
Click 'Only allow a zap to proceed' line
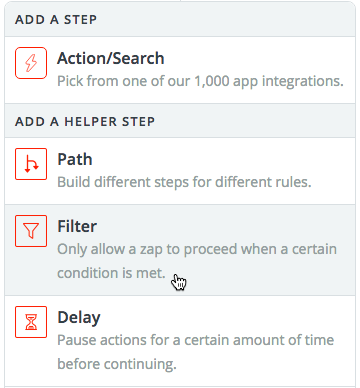[x=197, y=249]
